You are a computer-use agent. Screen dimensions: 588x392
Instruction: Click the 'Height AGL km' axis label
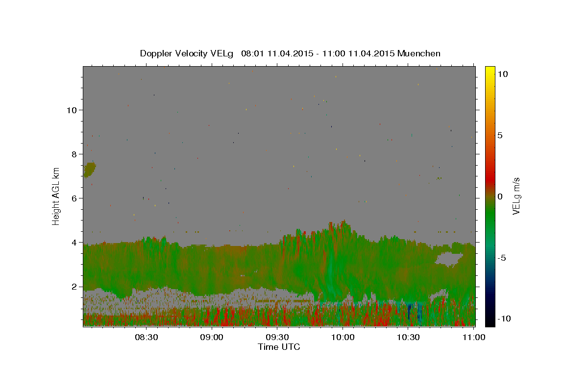(x=56, y=196)
